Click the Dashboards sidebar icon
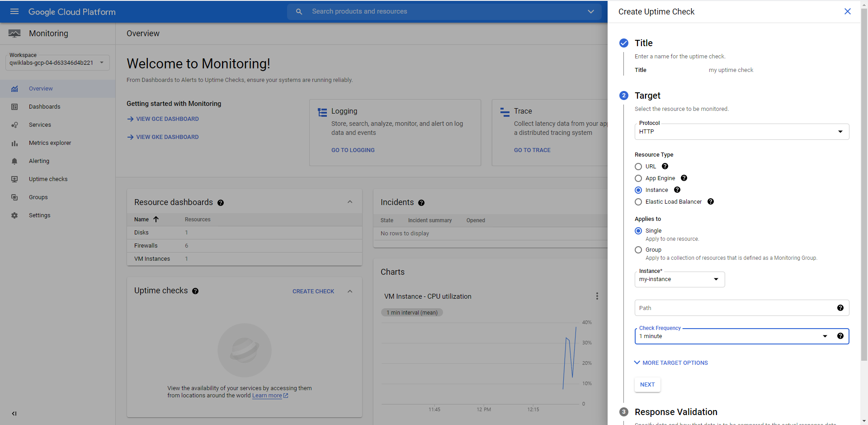868x425 pixels. tap(14, 107)
